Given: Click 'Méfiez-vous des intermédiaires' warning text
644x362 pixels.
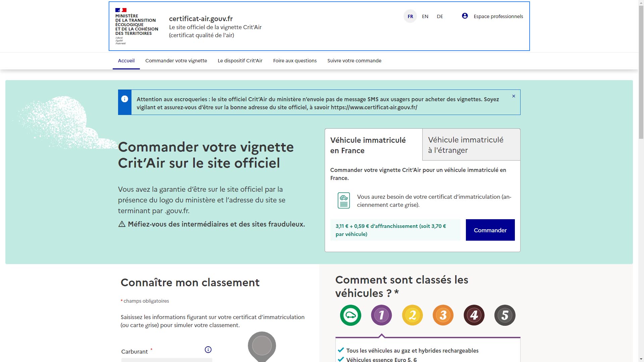Looking at the screenshot, I should (216, 224).
